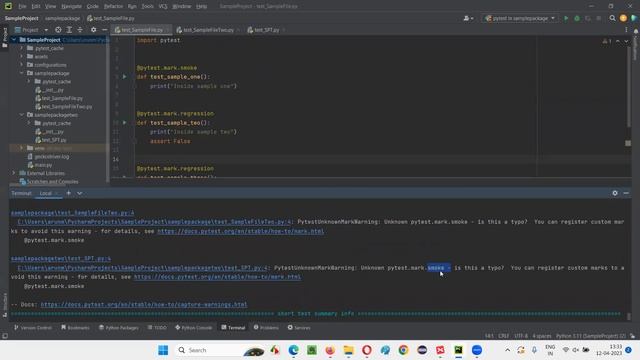This screenshot has width=640, height=360.
Task: Open samplepackagetwo\test_SPT.py:4 short terminal link
Action: coord(60,258)
